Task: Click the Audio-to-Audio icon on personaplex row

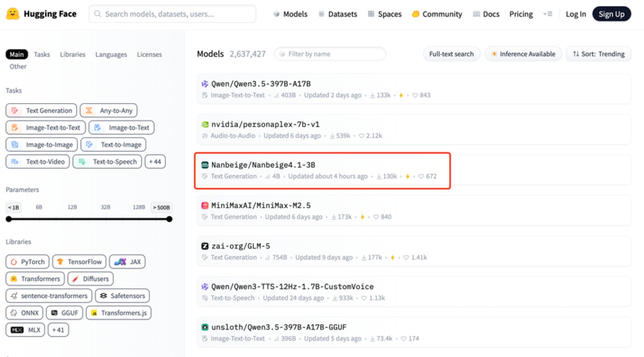Action: 205,136
